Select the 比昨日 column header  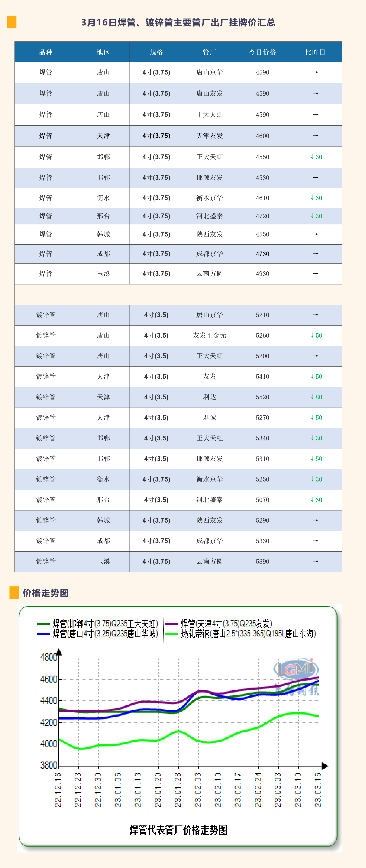[315, 52]
